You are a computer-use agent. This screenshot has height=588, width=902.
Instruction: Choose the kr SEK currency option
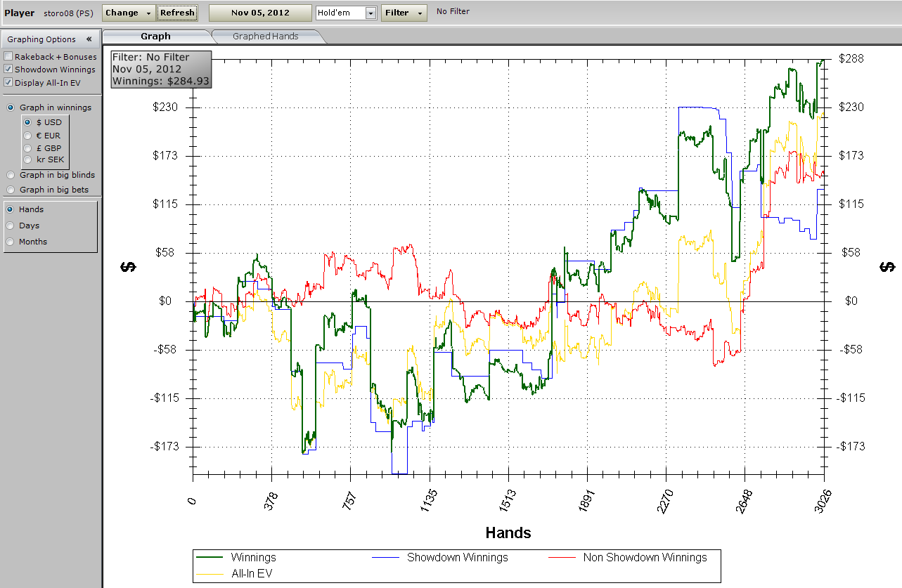pos(28,159)
